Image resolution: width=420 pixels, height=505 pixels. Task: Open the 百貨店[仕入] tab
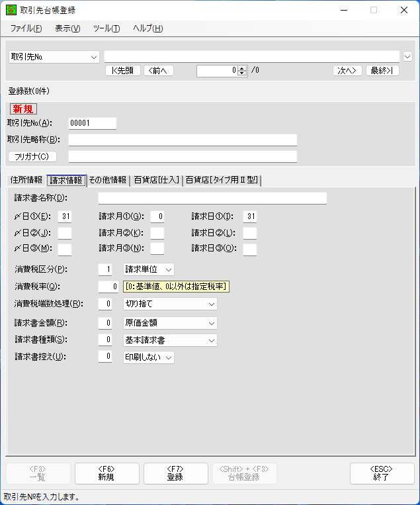(x=156, y=180)
